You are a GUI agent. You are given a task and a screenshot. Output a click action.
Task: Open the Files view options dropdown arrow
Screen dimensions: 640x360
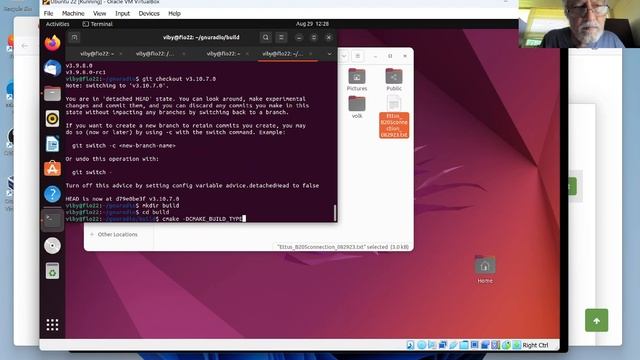pos(344,56)
